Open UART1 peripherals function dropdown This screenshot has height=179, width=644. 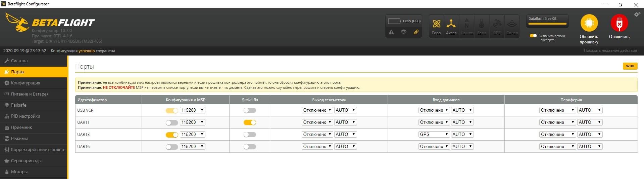point(557,122)
